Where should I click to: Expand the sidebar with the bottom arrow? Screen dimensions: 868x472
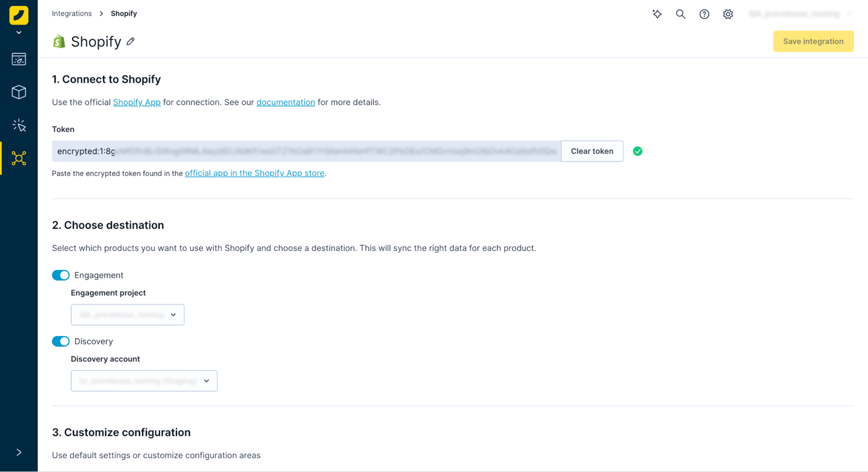tap(19, 452)
